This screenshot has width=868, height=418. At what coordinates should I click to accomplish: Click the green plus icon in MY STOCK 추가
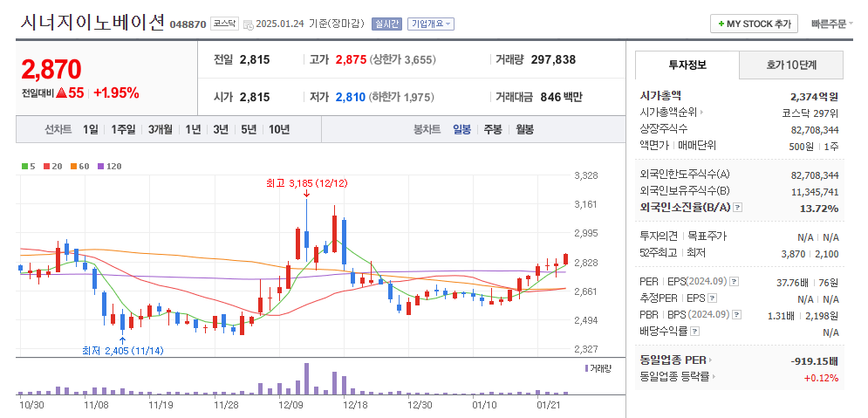(721, 24)
